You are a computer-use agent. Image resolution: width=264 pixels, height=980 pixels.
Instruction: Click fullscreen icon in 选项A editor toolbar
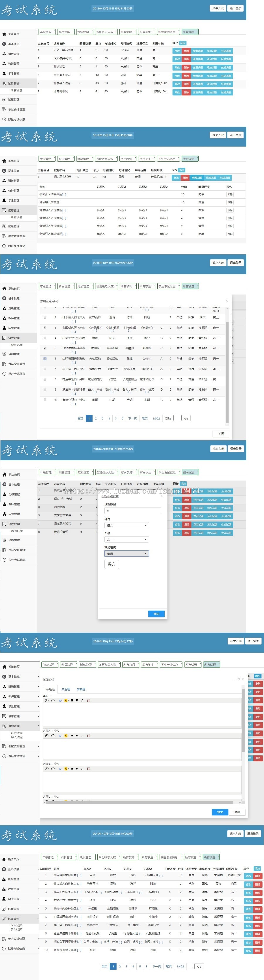[x=88, y=736]
